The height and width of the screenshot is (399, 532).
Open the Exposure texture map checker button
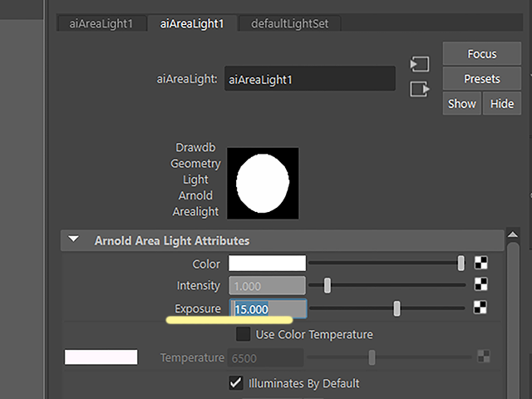pos(480,308)
